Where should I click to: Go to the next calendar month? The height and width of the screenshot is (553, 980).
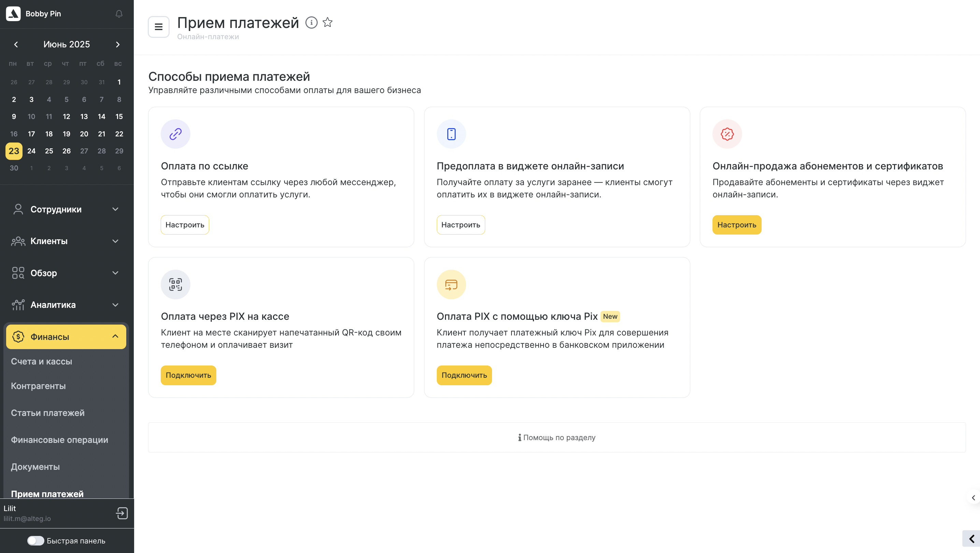(x=118, y=44)
